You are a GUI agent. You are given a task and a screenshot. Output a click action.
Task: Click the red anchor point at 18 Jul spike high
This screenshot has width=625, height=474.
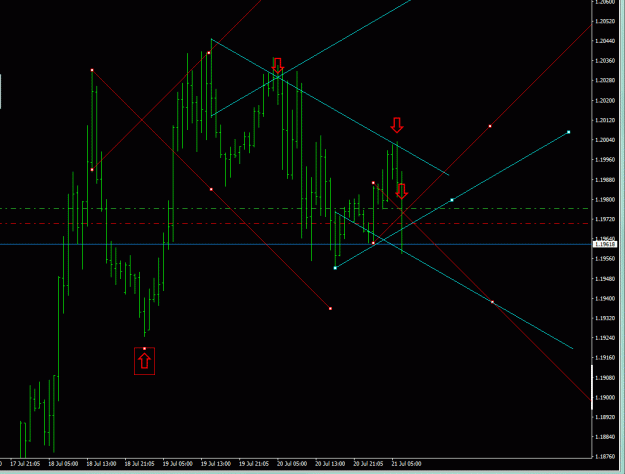(x=92, y=70)
